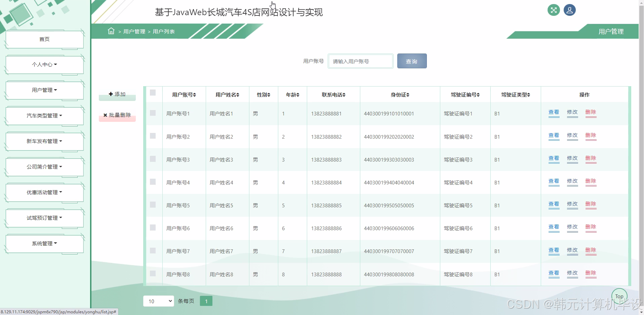Open the user profile avatar icon

(x=569, y=10)
